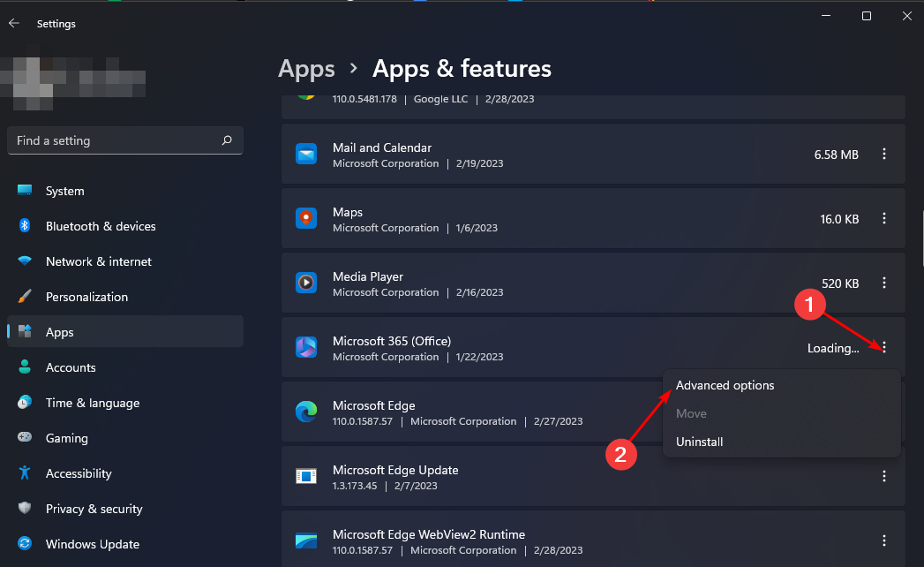Image resolution: width=924 pixels, height=567 pixels.
Task: Click the Accessibility figure icon
Action: tap(25, 472)
